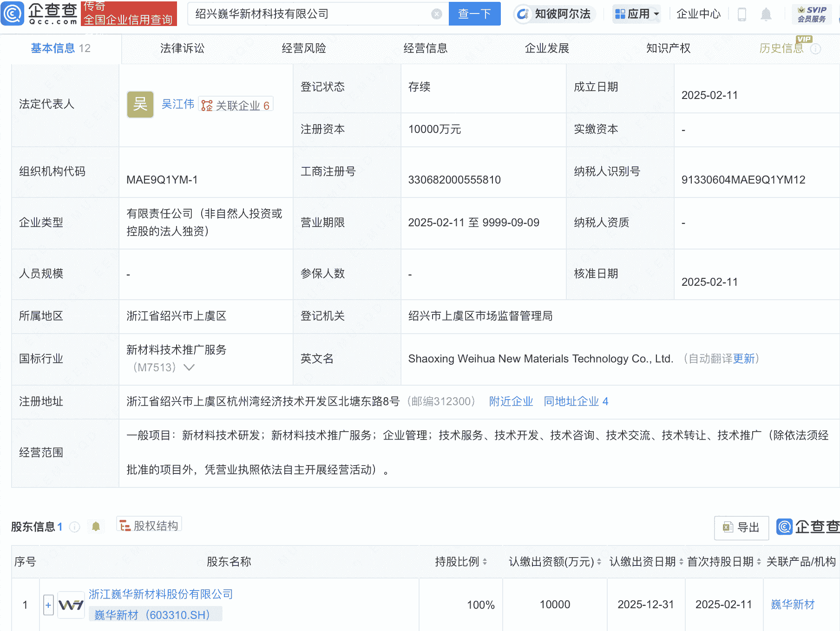The image size is (840, 631).
Task: Click the company name search input field
Action: click(311, 14)
